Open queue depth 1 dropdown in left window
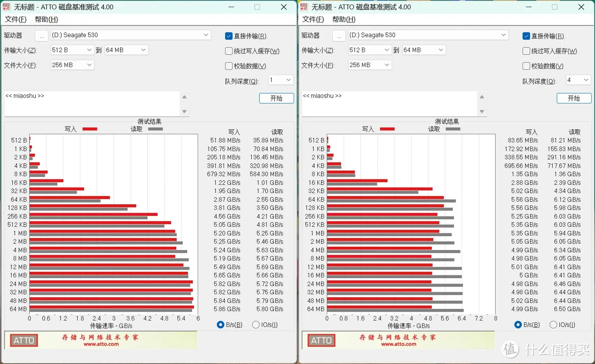 pos(280,80)
